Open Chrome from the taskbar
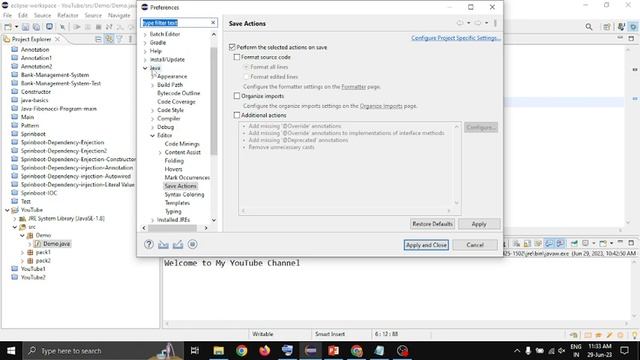Screen dimensions: 640x360 point(242,351)
